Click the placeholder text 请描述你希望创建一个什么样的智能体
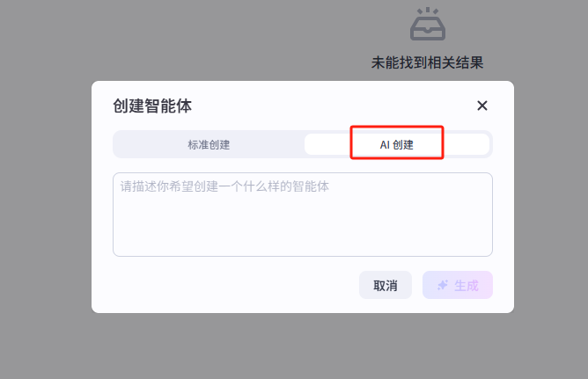 [225, 186]
